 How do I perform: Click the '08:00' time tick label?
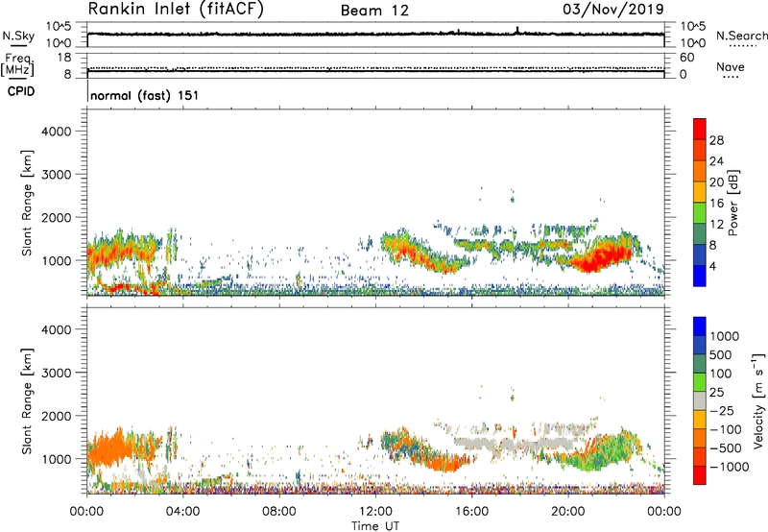[x=279, y=512]
